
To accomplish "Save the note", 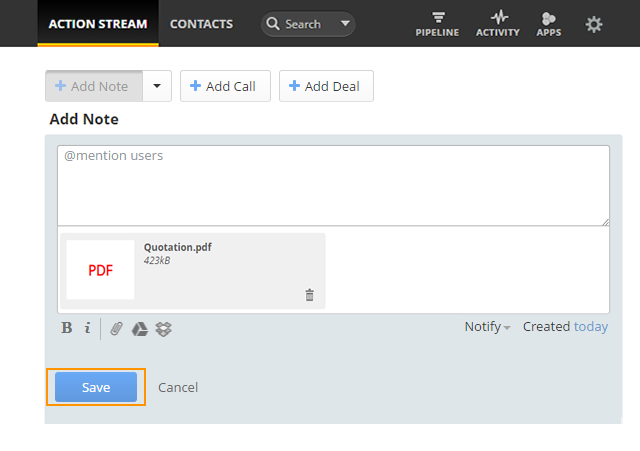I will [96, 387].
